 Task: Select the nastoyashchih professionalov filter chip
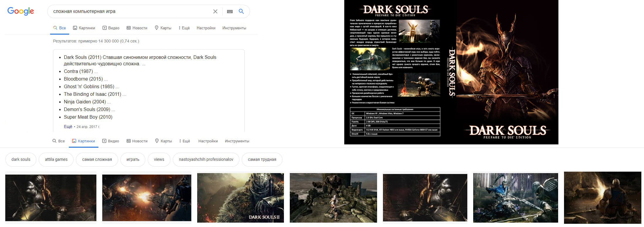pos(206,159)
